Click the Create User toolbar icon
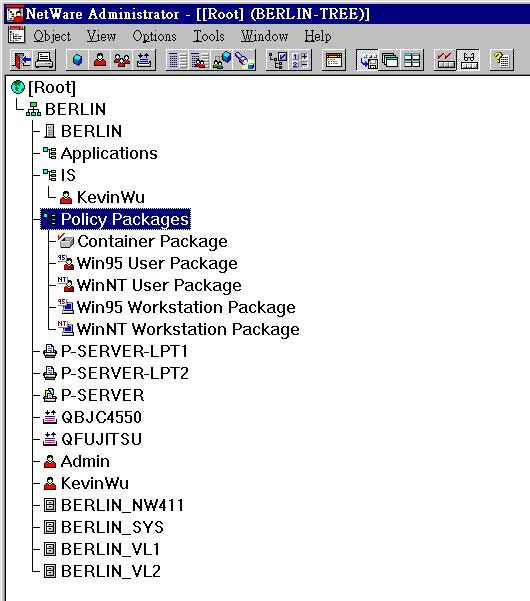530x601 pixels. 100,60
